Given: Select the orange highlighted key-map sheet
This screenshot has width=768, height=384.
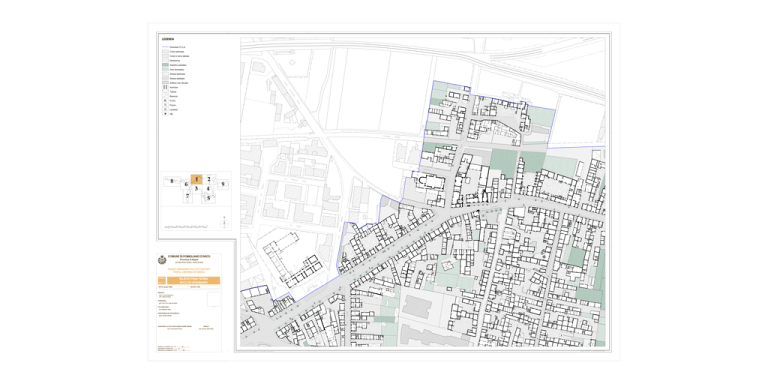Looking at the screenshot, I should [x=196, y=180].
